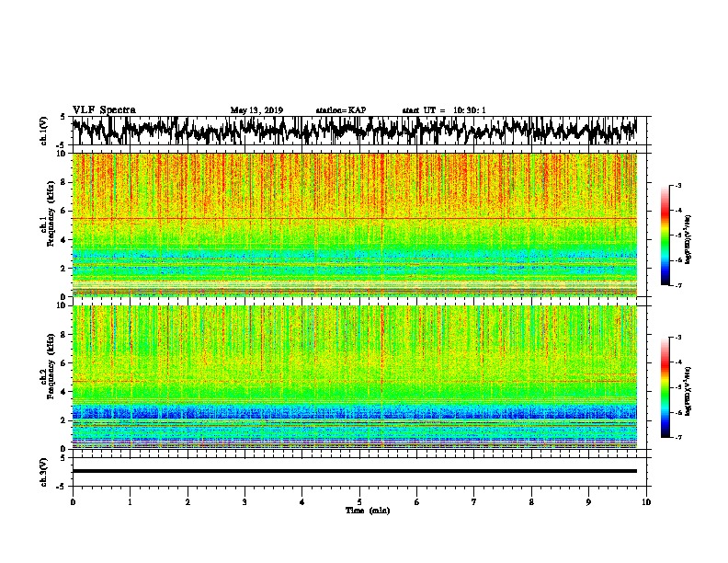The width and height of the screenshot is (728, 563).
Task: Click time axis tick label "8"
Action: (x=531, y=502)
